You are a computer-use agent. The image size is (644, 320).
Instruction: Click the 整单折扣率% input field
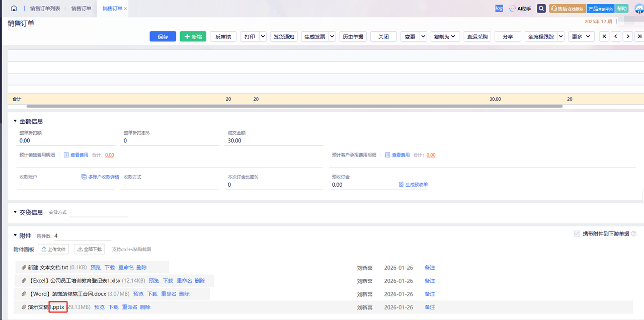pyautogui.click(x=170, y=141)
